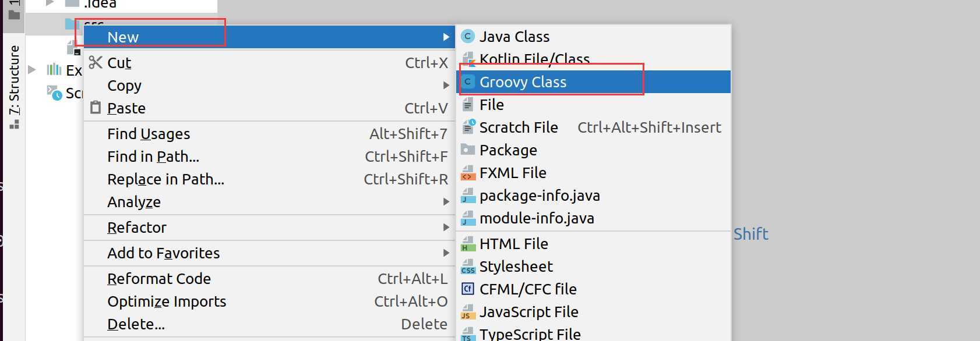Click the Java Class icon

click(x=467, y=37)
